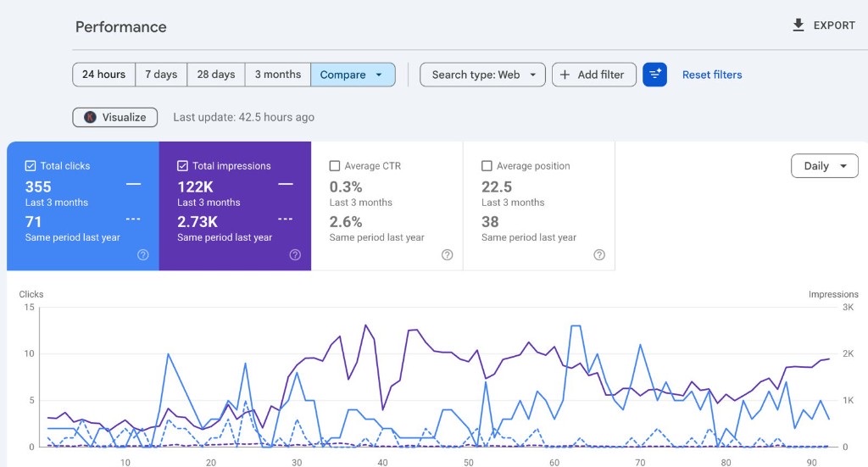
Task: Click the 38 last year position value
Action: coord(490,222)
